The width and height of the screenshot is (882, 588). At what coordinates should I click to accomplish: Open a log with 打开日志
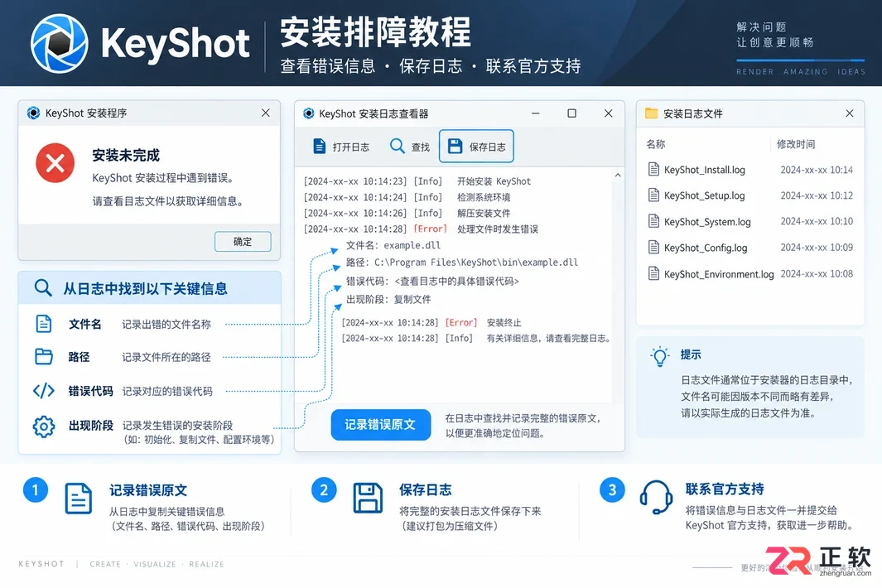(x=341, y=147)
